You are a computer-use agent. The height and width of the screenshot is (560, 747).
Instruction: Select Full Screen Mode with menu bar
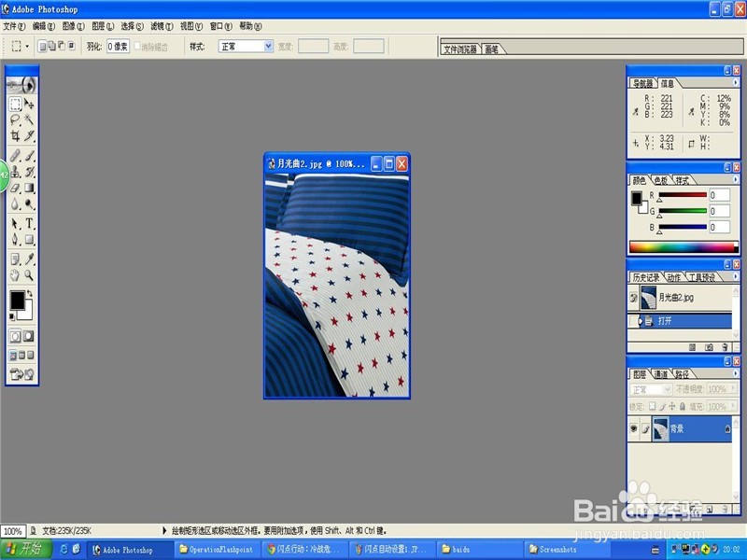click(21, 356)
